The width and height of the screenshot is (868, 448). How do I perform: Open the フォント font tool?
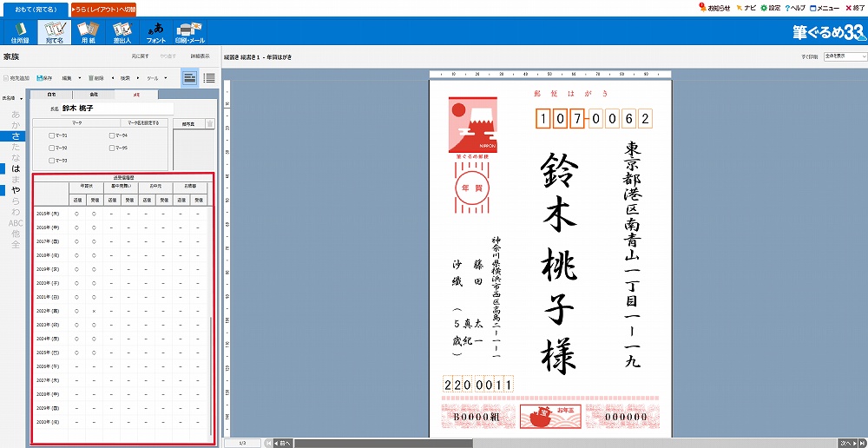pyautogui.click(x=155, y=32)
